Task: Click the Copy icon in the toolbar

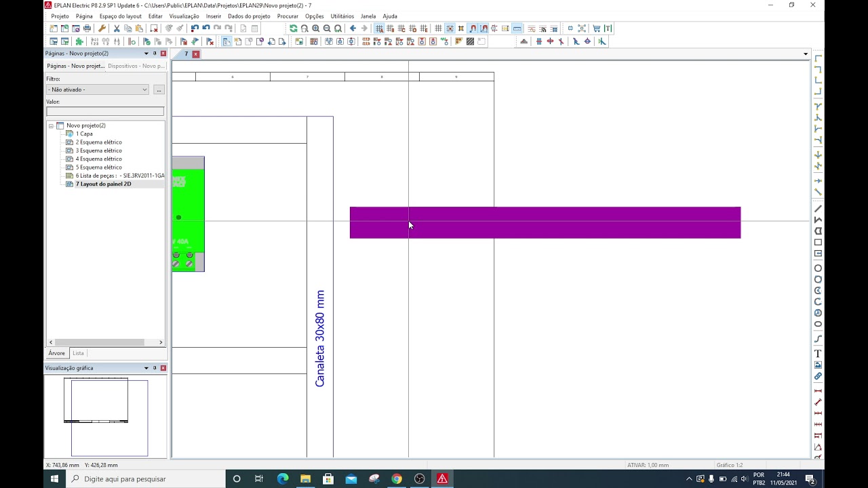Action: (128, 28)
